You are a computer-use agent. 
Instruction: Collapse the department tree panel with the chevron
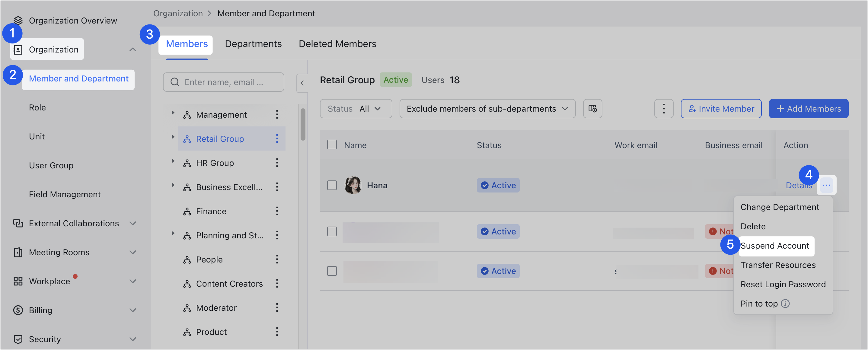pyautogui.click(x=302, y=83)
